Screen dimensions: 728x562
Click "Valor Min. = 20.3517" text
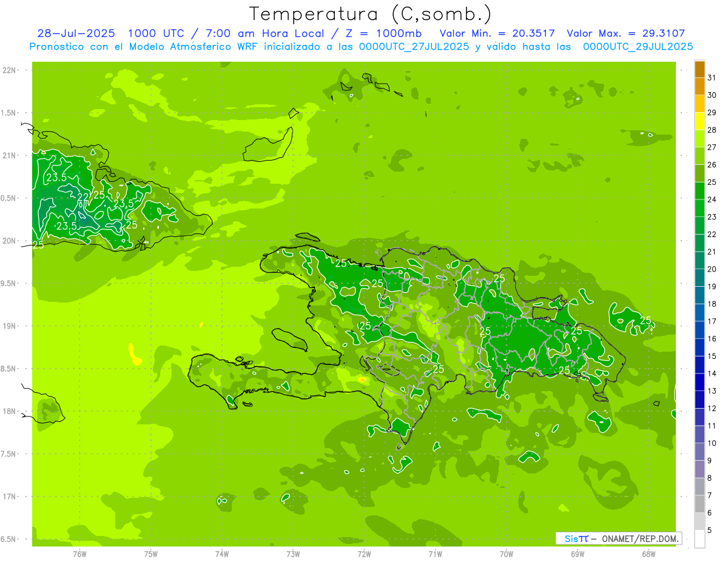click(498, 33)
